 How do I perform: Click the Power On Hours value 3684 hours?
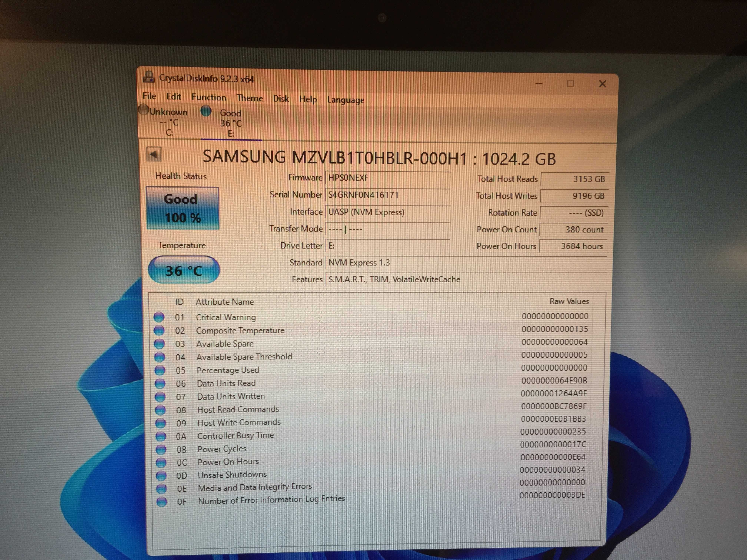click(573, 246)
